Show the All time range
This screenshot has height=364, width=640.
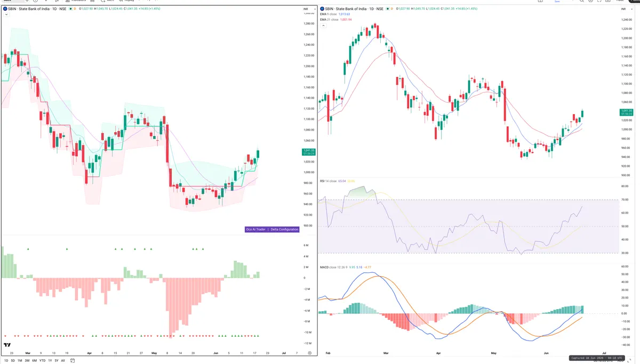[63, 360]
